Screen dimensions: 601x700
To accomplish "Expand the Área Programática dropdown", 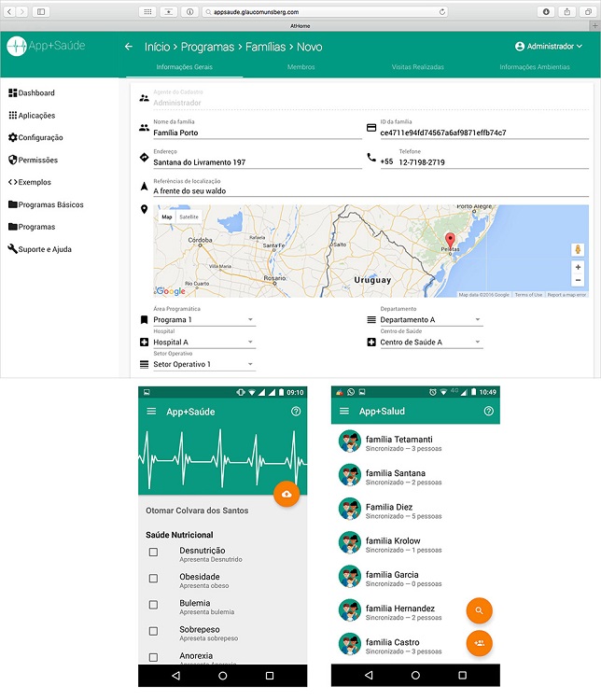I will tap(204, 319).
